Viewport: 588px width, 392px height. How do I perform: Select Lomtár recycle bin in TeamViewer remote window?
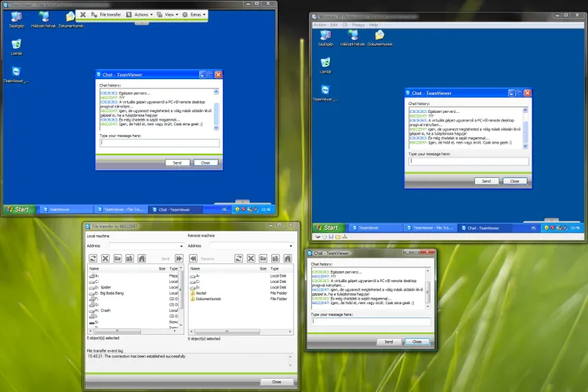point(16,47)
